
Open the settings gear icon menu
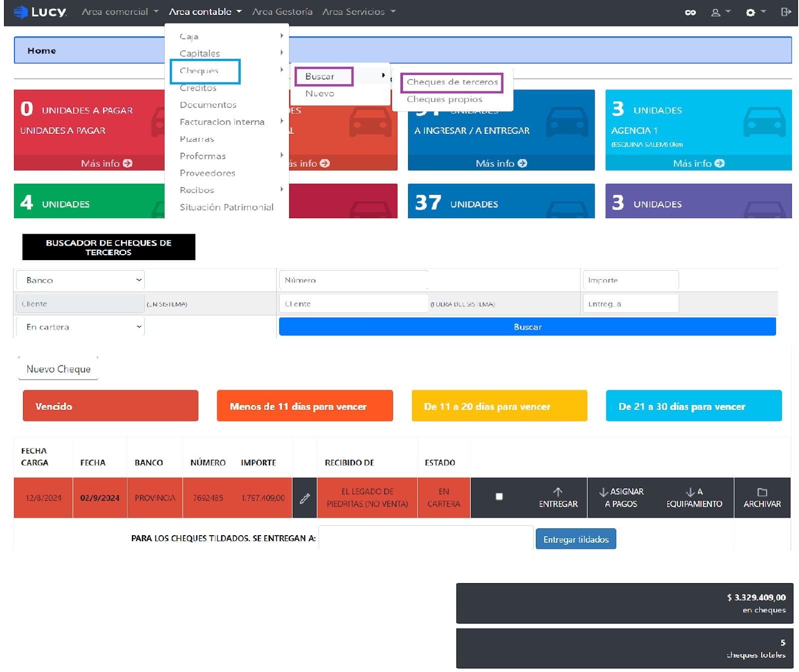click(755, 12)
